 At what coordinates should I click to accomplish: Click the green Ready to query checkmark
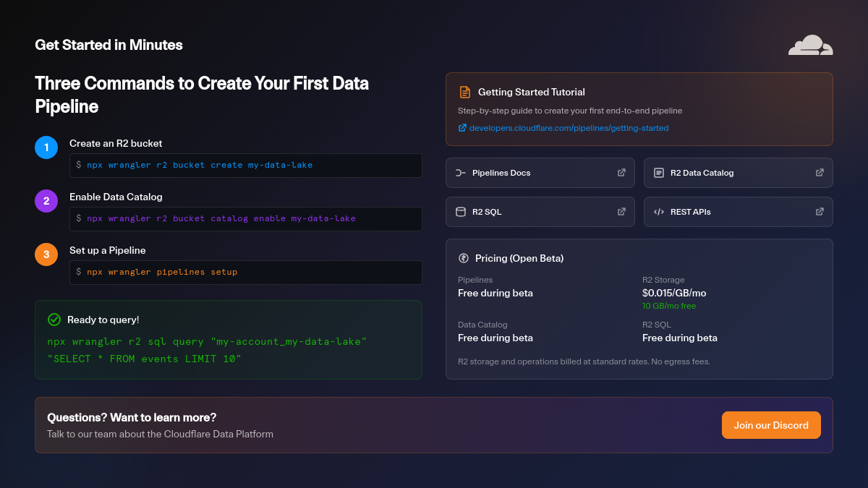pos(54,320)
